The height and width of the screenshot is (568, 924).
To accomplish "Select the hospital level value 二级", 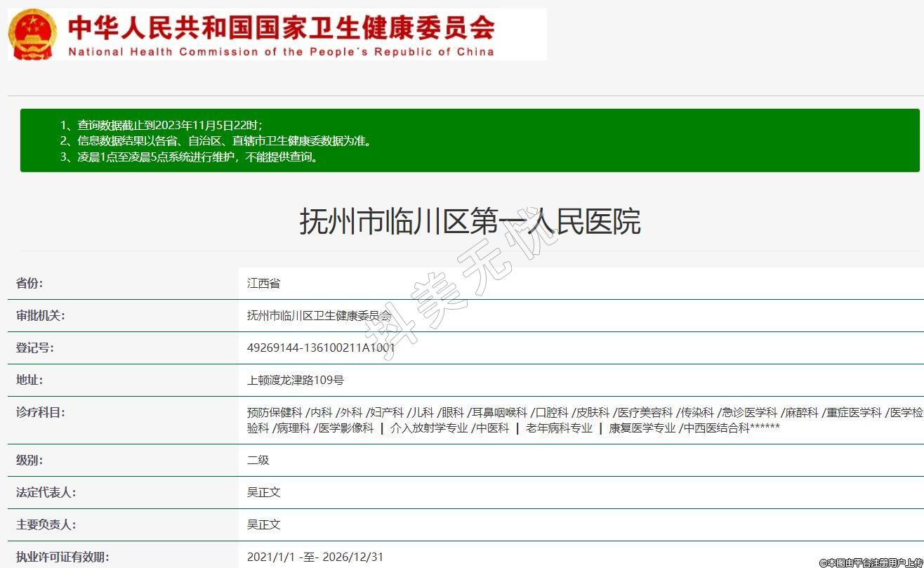I will [x=258, y=460].
